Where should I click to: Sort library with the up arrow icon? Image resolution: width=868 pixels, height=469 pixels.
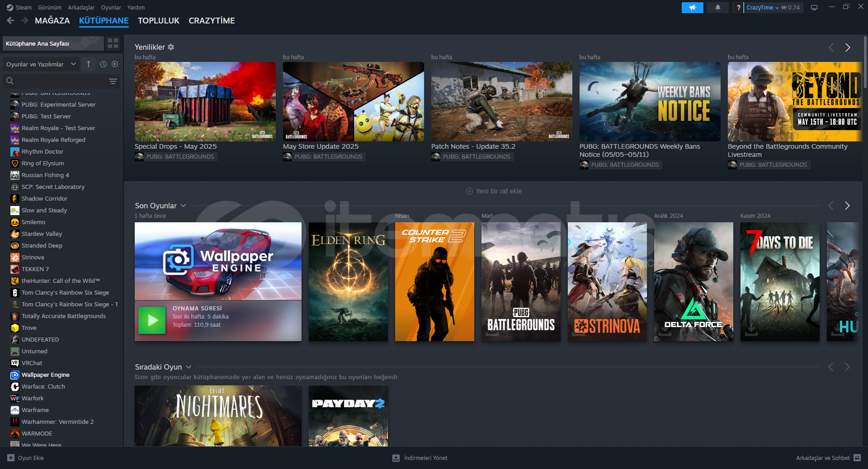click(x=89, y=64)
